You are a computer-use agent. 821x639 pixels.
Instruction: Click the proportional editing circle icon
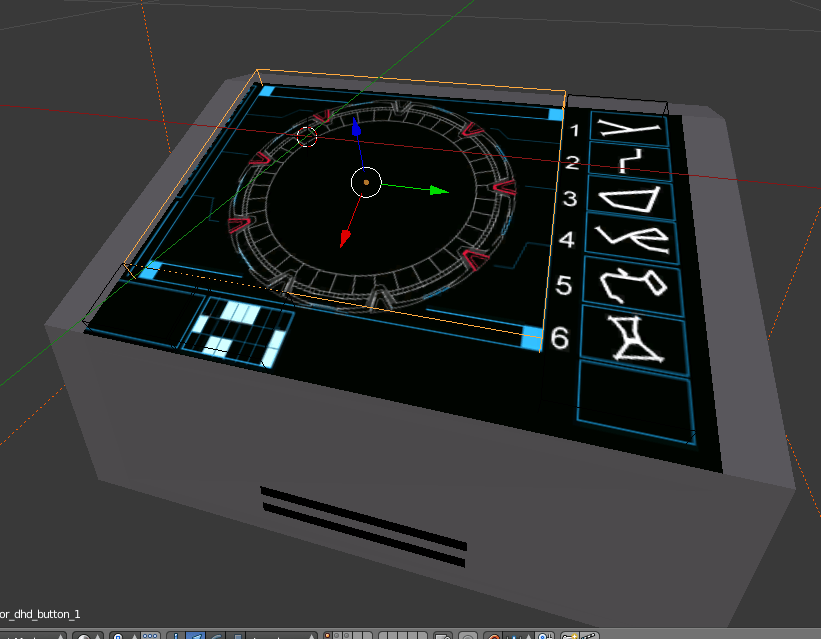pyautogui.click(x=468, y=636)
